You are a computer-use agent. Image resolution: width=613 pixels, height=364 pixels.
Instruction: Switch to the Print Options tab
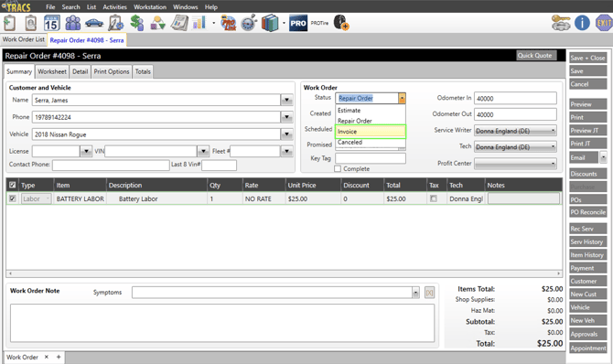(112, 71)
